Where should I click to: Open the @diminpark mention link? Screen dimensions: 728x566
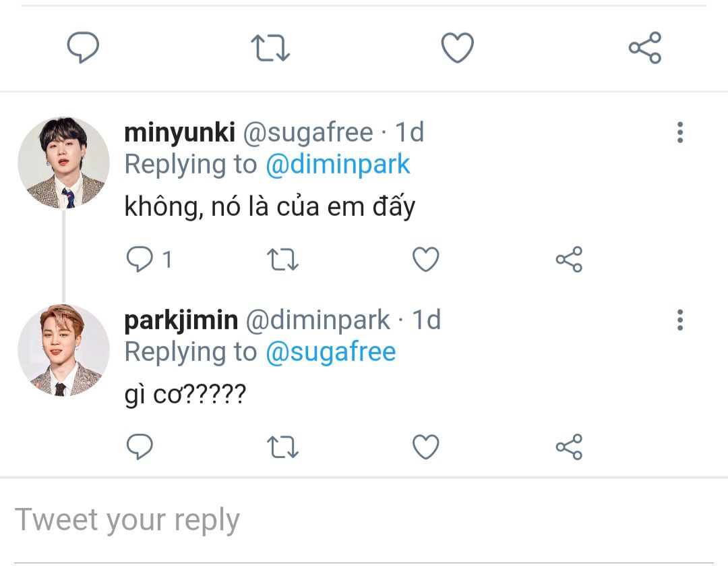tap(338, 165)
